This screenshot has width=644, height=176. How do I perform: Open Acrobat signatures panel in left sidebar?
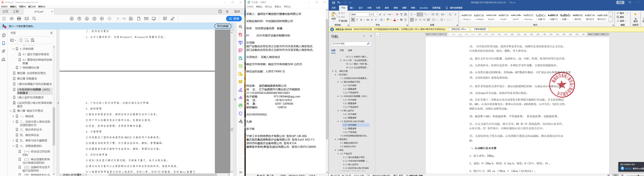(4, 59)
